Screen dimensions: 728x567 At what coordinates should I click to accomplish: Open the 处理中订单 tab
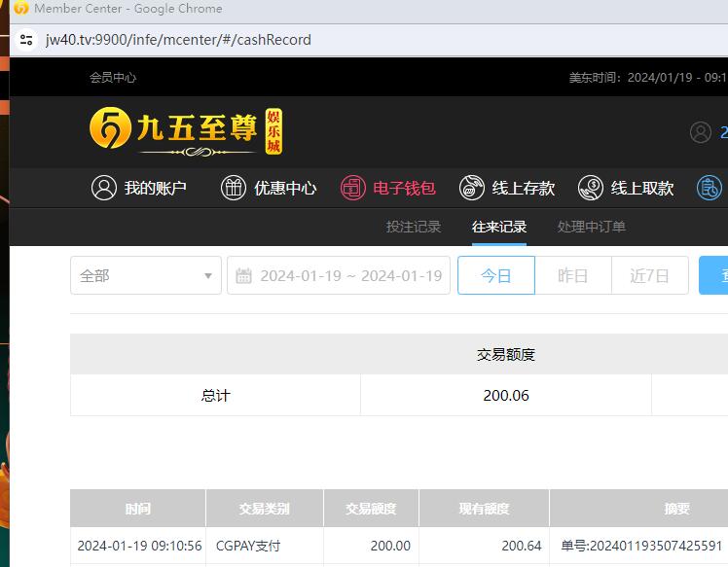pyautogui.click(x=592, y=227)
